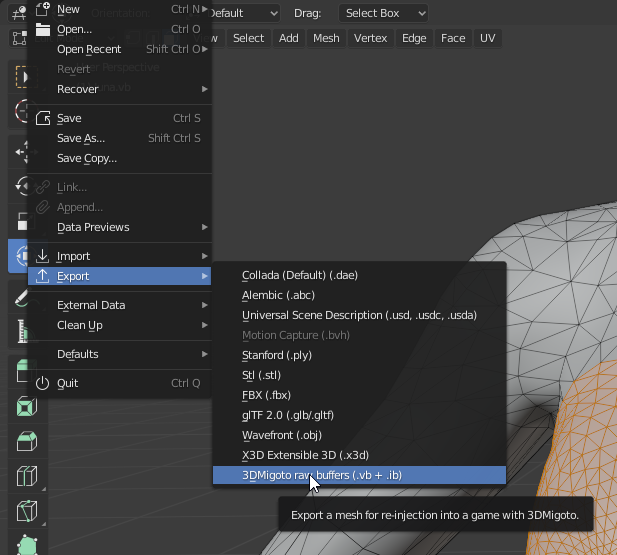Choose Save Copy... menu entry
Screen dimensions: 617x555
point(119,158)
